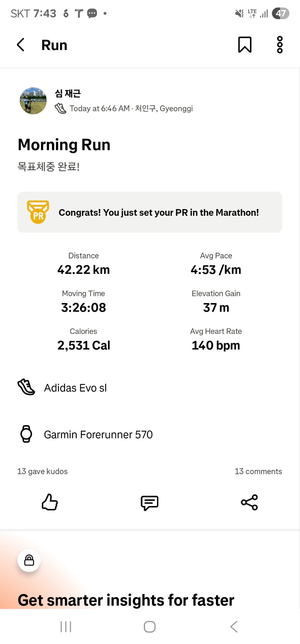Screen dimensions: 300x644
Task: Open Android recent apps button
Action: click(66, 627)
